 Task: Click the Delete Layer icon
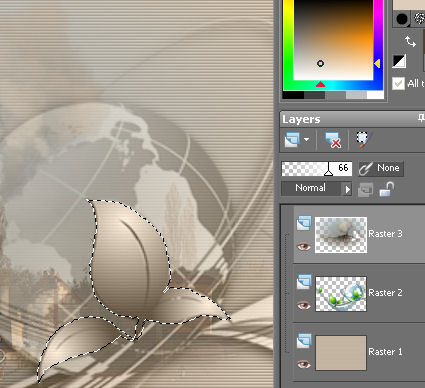pyautogui.click(x=333, y=140)
